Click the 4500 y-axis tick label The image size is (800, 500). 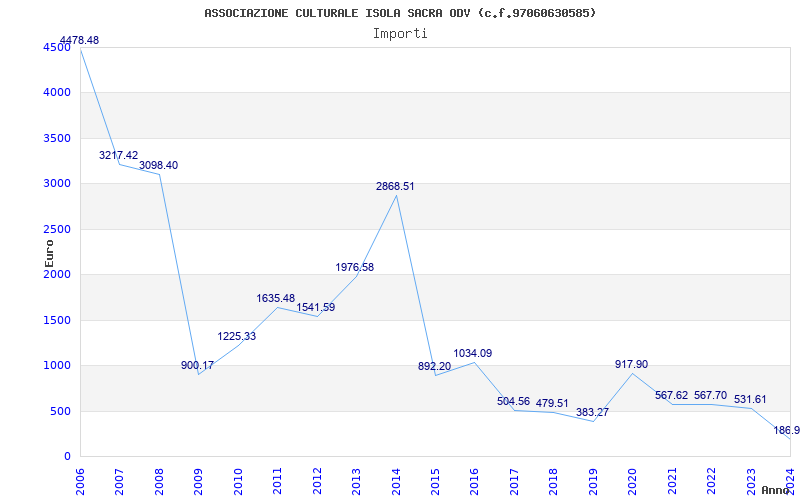57,47
